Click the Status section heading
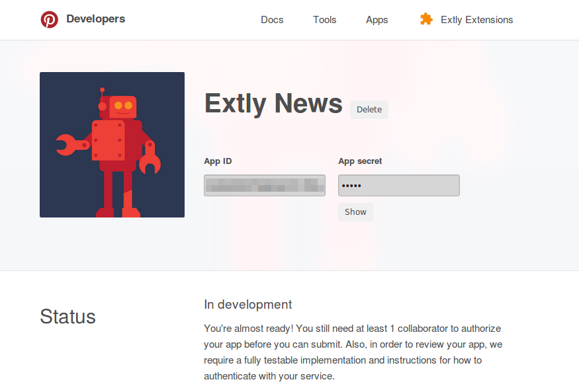The height and width of the screenshot is (392, 579). tap(68, 317)
